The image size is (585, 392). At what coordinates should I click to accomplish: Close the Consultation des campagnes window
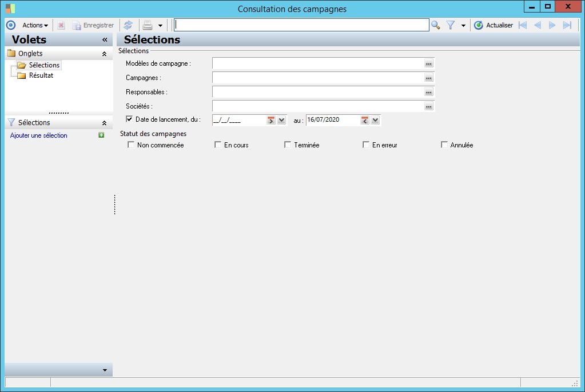(568, 6)
